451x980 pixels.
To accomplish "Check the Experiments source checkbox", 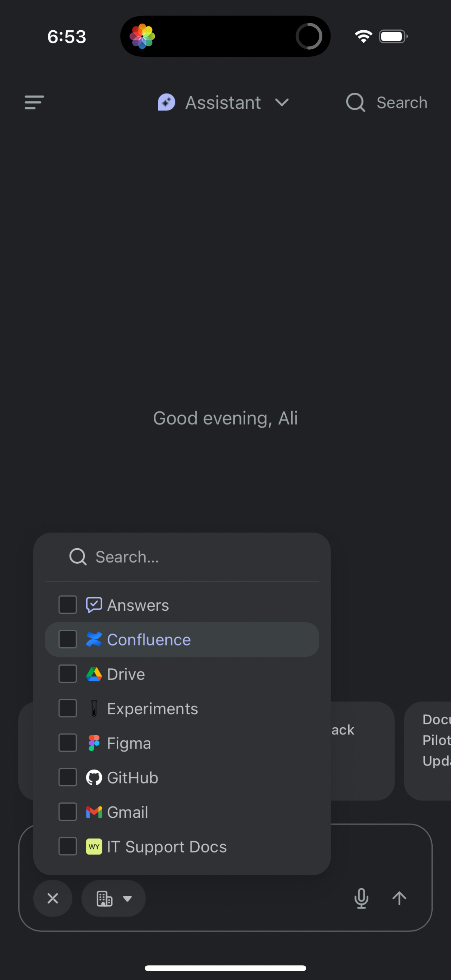I will [67, 708].
